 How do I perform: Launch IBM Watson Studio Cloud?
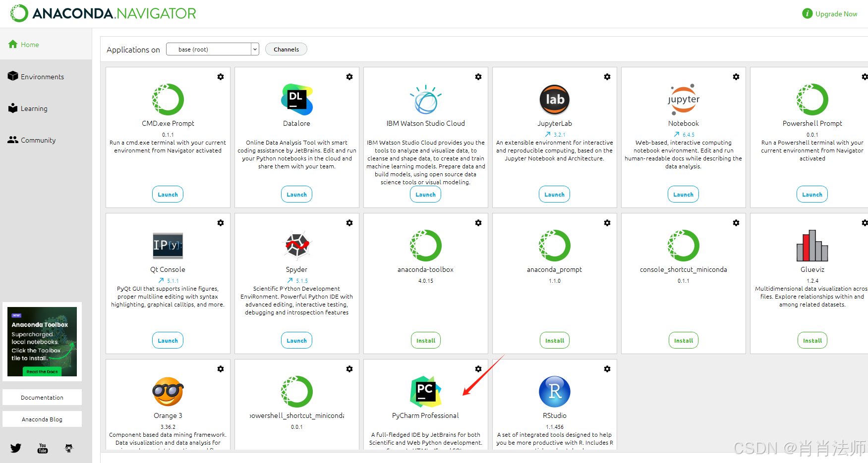click(426, 194)
